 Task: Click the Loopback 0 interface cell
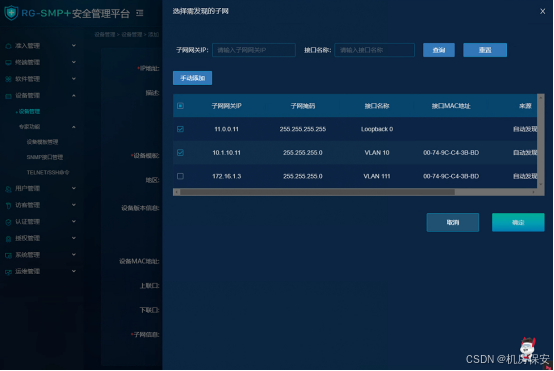(377, 129)
